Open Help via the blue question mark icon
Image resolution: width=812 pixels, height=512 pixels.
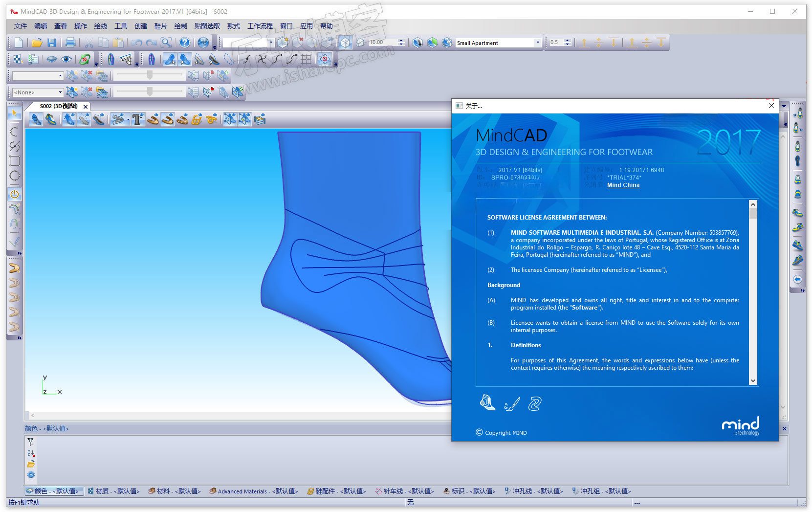[x=184, y=43]
